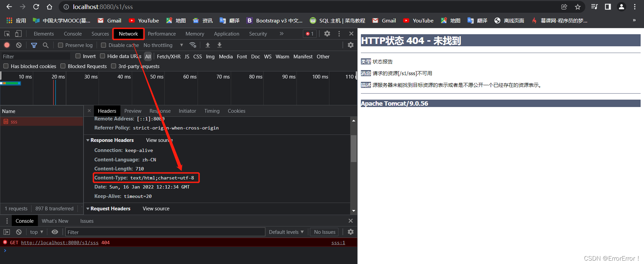Open DevTools settings gear in top bar

[327, 34]
